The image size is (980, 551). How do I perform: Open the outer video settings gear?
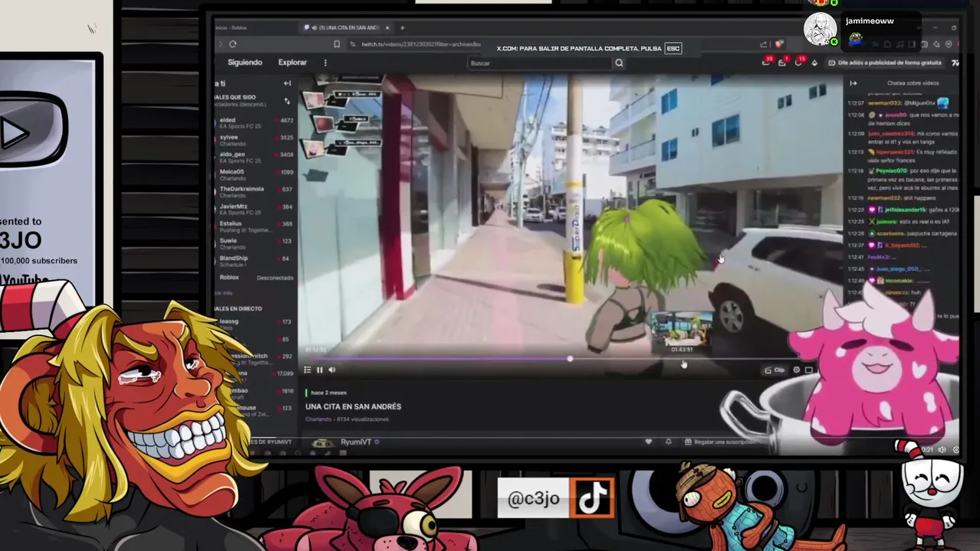pos(955,450)
